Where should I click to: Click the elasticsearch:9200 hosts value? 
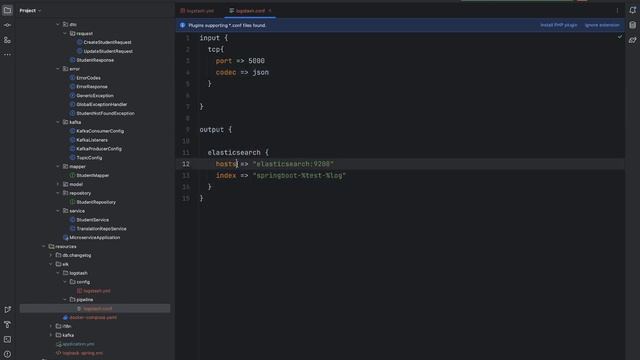pyautogui.click(x=293, y=164)
